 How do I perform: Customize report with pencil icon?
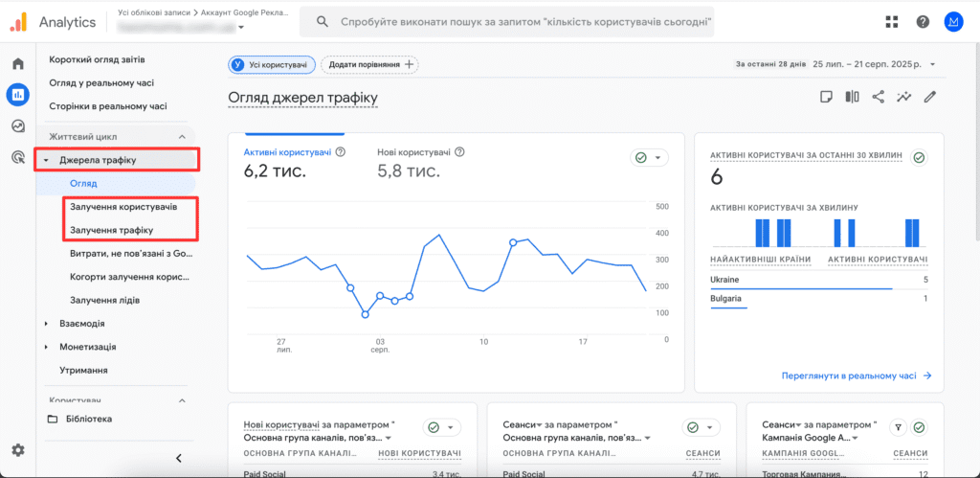coord(930,97)
